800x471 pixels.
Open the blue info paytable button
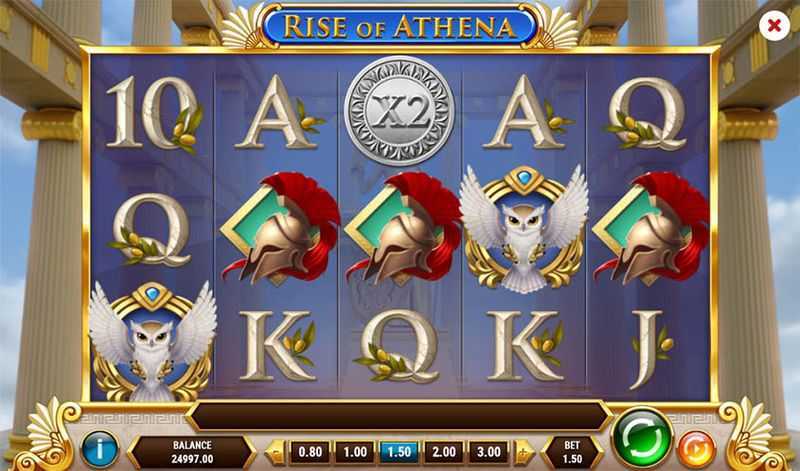(x=100, y=449)
